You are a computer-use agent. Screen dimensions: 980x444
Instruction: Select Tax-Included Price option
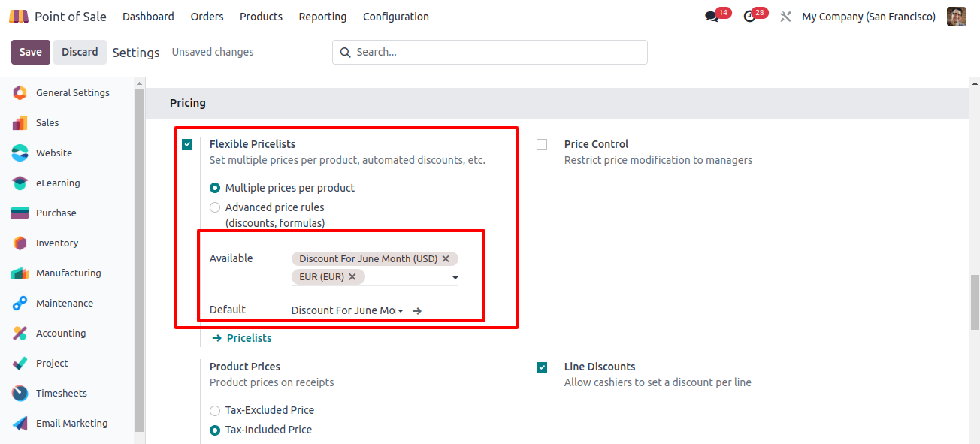click(x=215, y=430)
